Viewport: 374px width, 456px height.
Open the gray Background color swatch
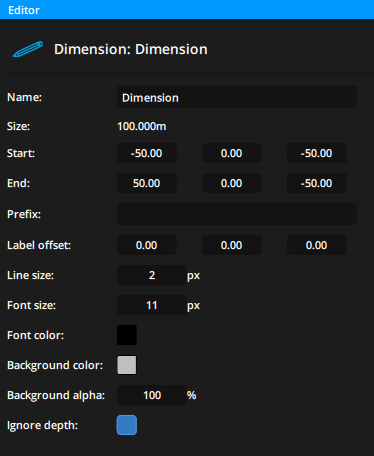(127, 365)
